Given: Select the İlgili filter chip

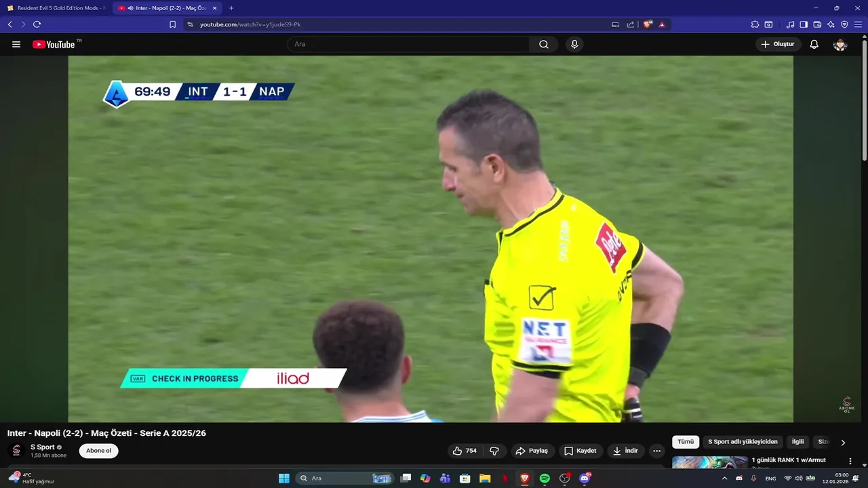Looking at the screenshot, I should pyautogui.click(x=797, y=442).
